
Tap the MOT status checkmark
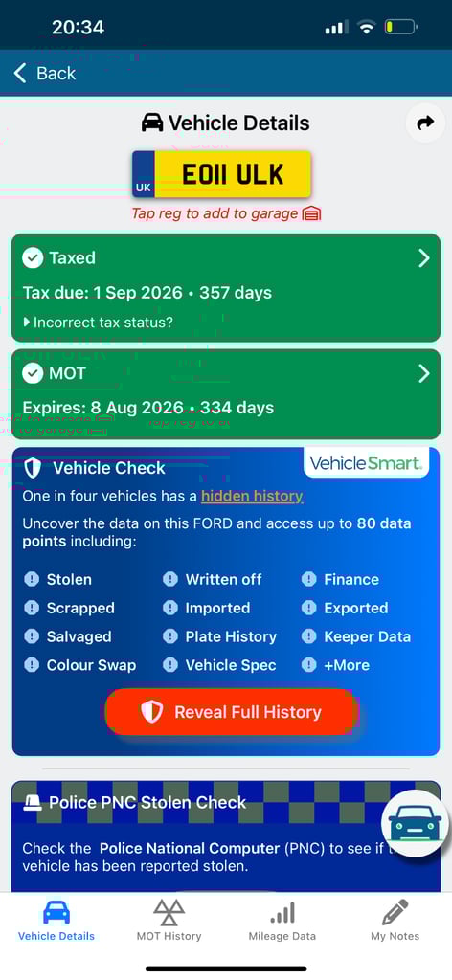click(33, 373)
